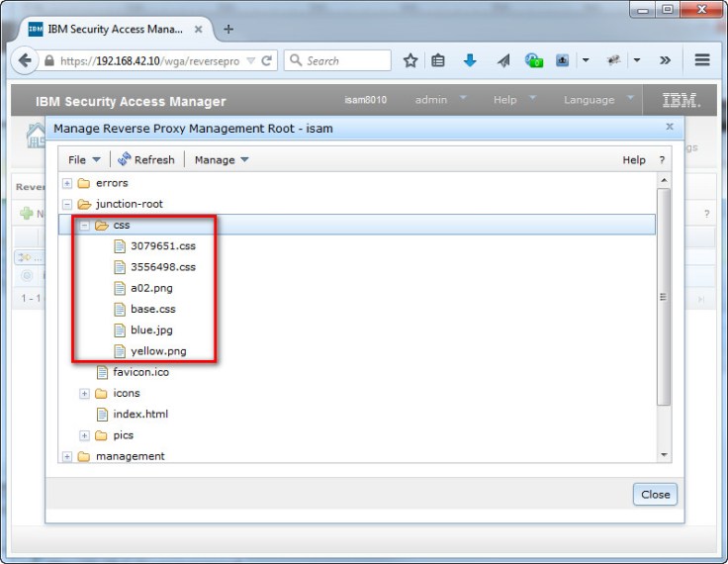Viewport: 728px width, 564px height.
Task: Click the Firefox back arrow button
Action: click(x=25, y=60)
